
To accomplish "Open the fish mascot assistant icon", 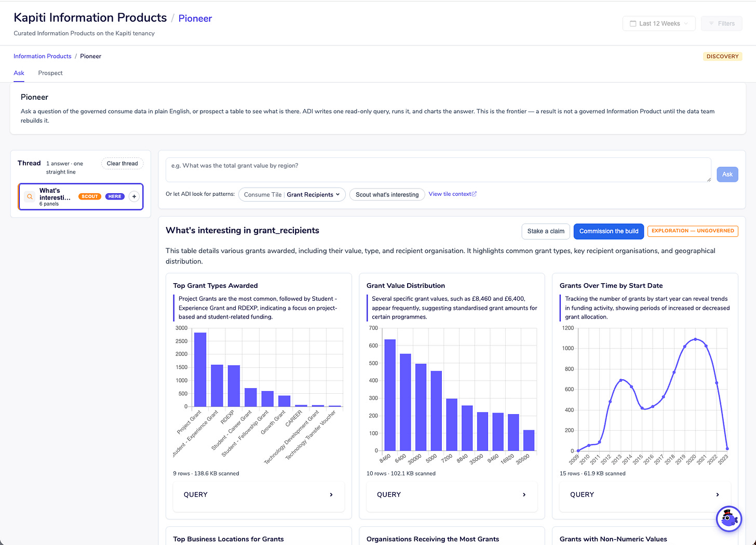I will point(729,519).
